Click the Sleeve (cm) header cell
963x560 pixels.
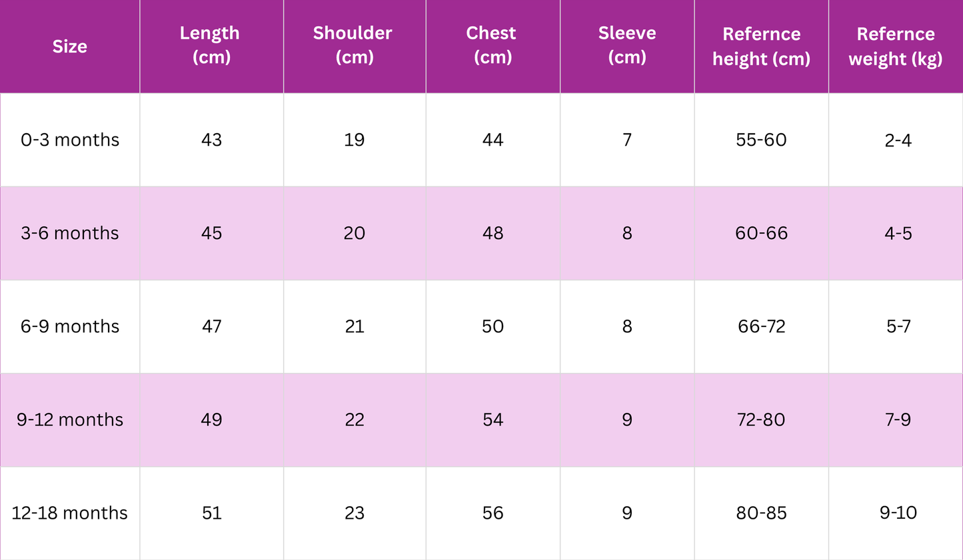point(627,45)
